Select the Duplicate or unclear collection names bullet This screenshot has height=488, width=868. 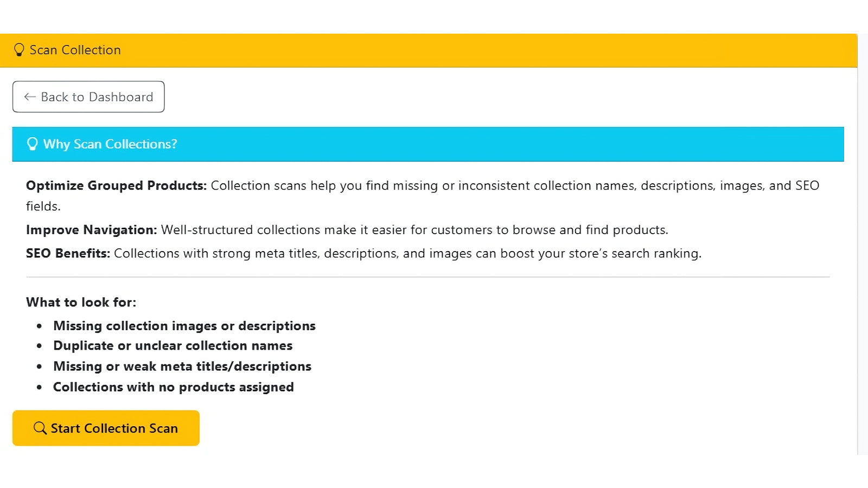[173, 346]
